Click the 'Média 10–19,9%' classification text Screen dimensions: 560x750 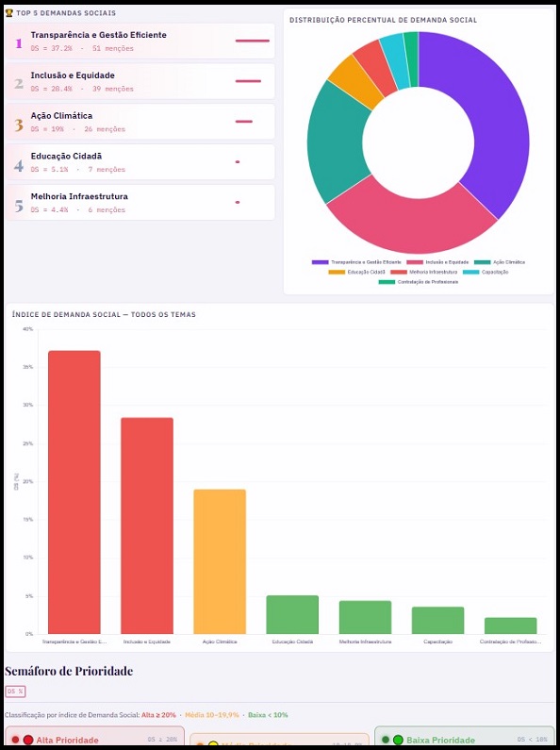pos(212,715)
